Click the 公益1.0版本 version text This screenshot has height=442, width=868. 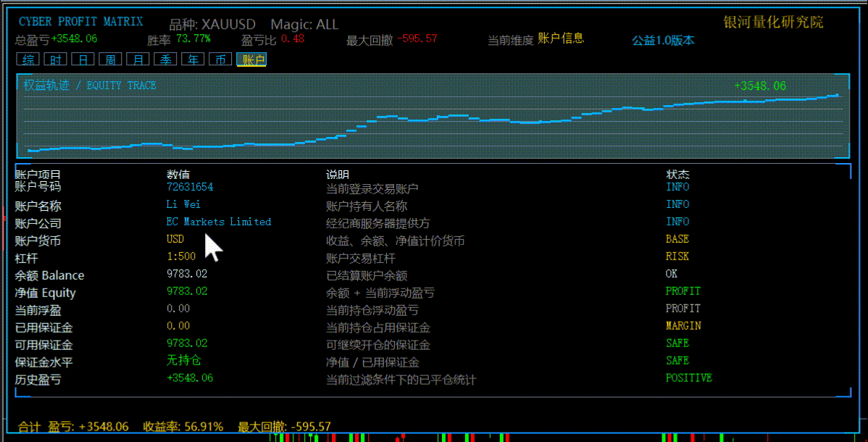tap(663, 41)
